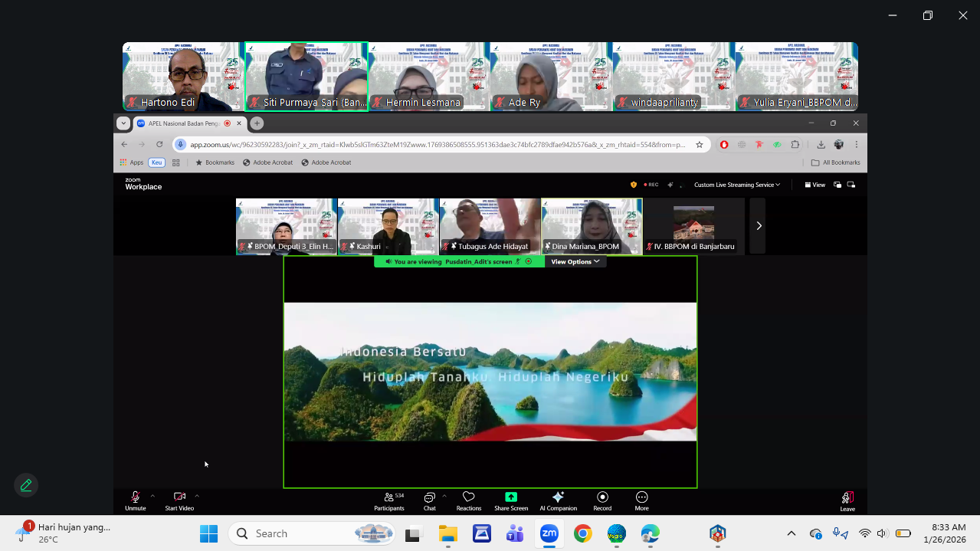Viewport: 980px width, 551px height.
Task: Expand audio options arrow beside Unmute
Action: [152, 496]
